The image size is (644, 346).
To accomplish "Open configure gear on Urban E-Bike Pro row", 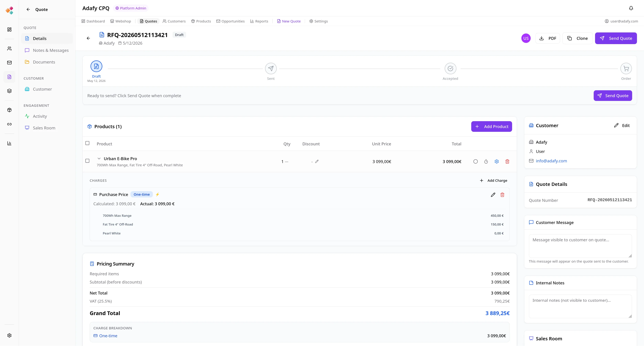I will point(496,162).
